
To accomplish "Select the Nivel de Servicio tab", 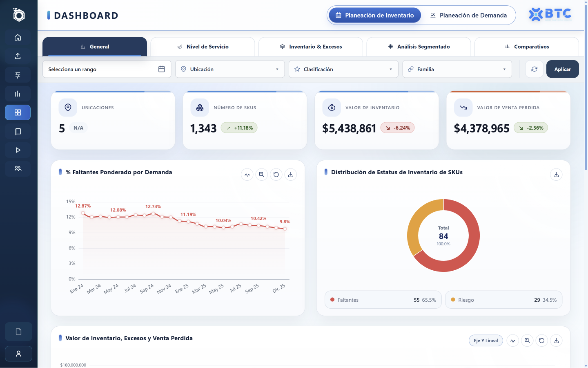I will pos(203,47).
